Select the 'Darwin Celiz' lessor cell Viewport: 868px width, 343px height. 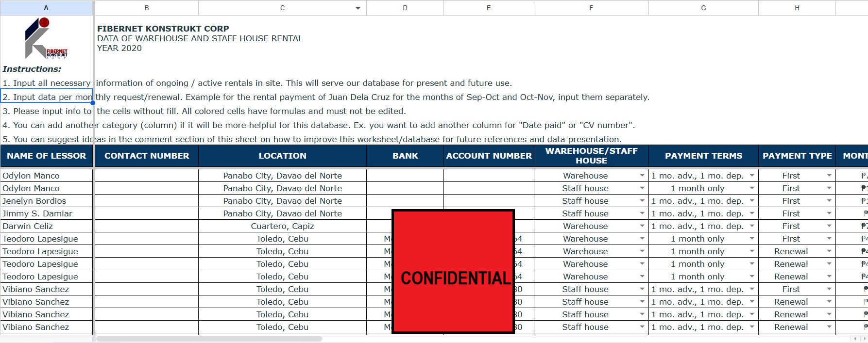[46, 226]
